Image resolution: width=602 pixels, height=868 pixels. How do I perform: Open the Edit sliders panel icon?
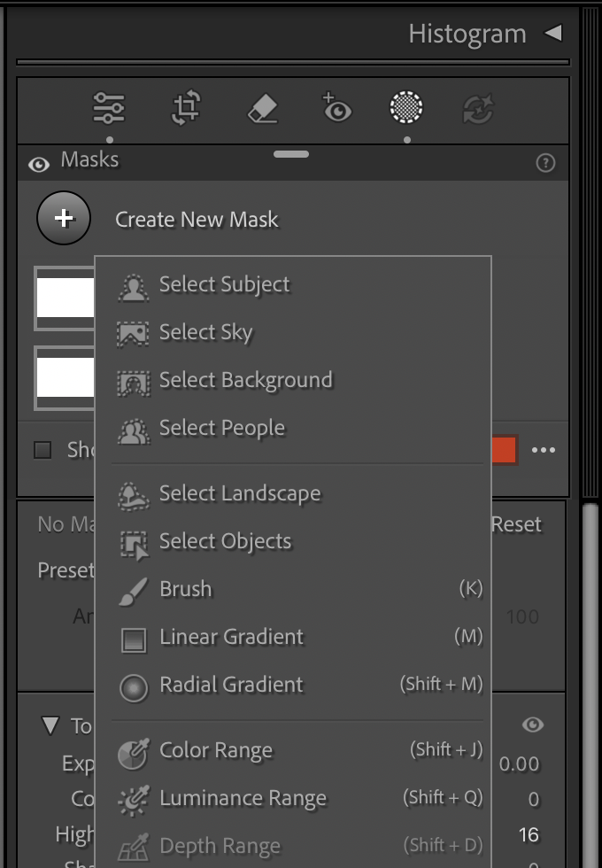pyautogui.click(x=108, y=108)
